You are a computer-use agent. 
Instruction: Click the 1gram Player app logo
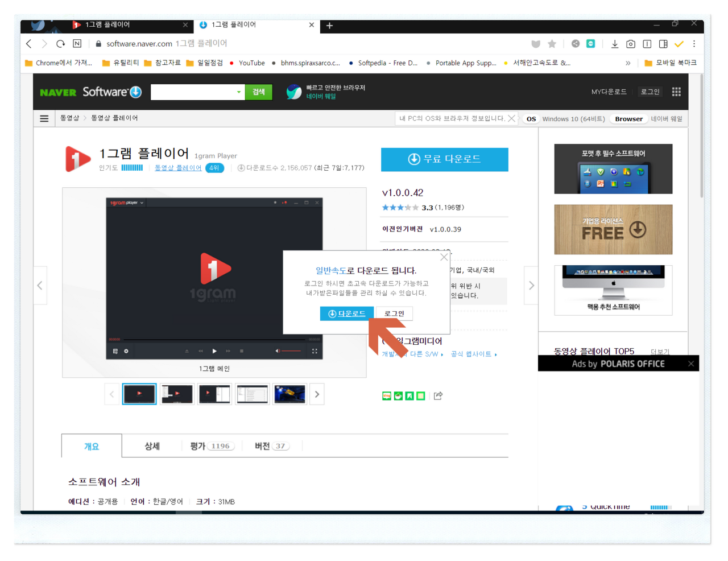78,159
